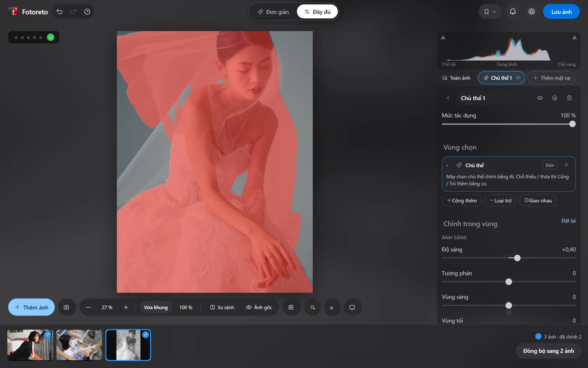Toggle highlight clipping triangle in histogram

coord(574,38)
